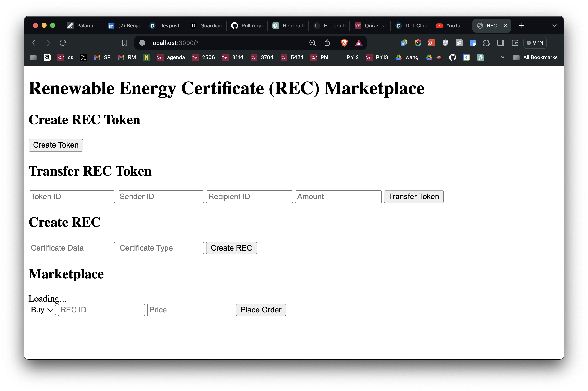588x391 pixels.
Task: Click the page reload icon
Action: click(x=63, y=43)
